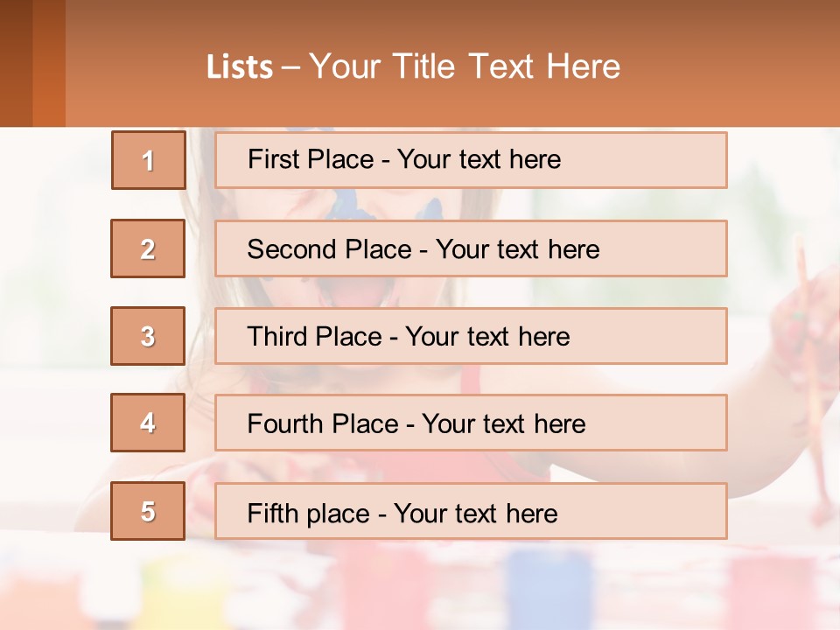Click the bold word Lists in title
Viewport: 840px width, 630px height.
click(239, 66)
